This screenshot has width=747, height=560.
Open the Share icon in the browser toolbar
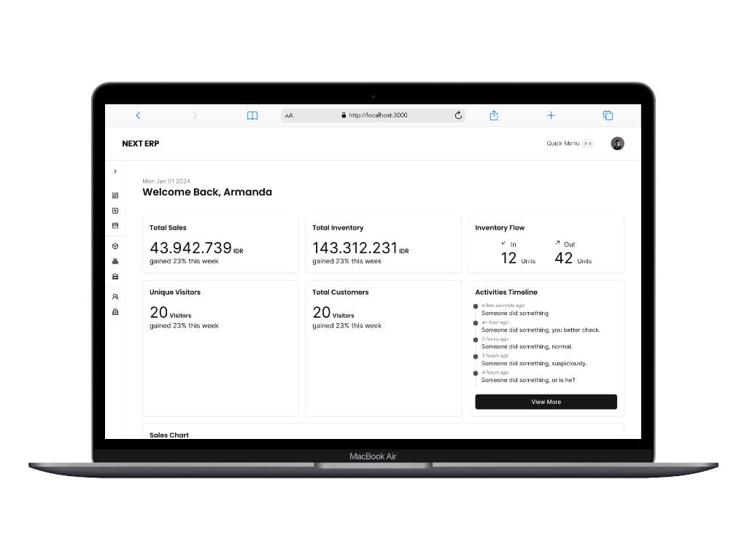click(x=494, y=114)
